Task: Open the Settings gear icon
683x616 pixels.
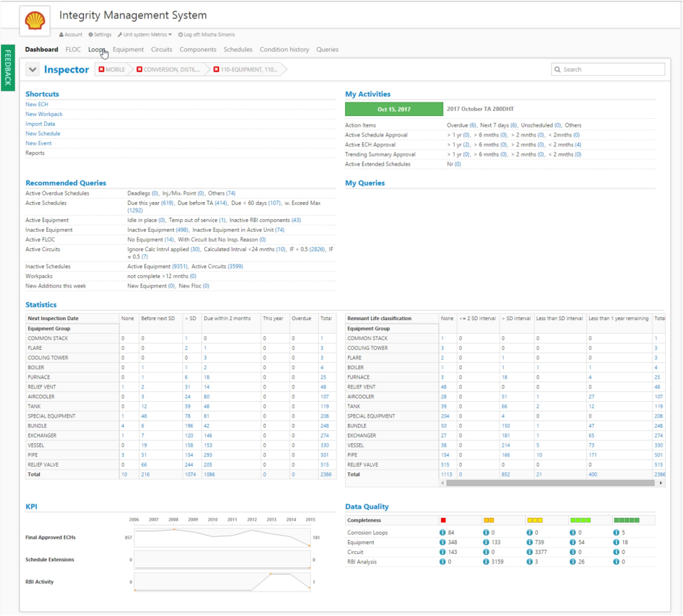Action: 91,34
